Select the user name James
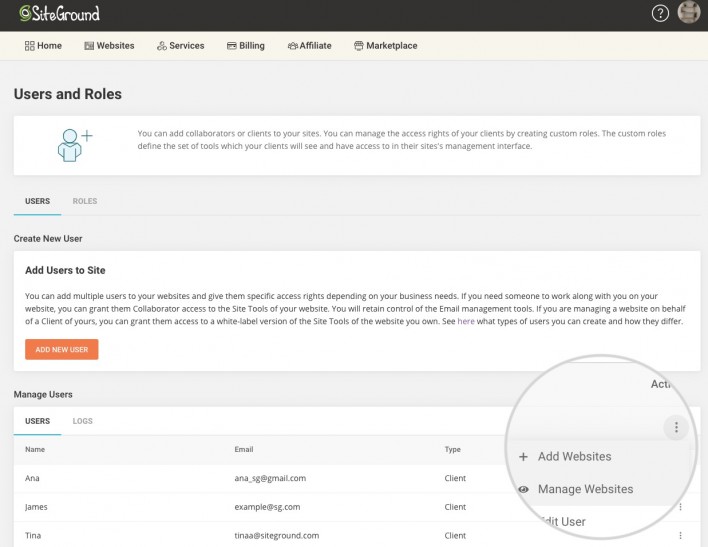This screenshot has height=547, width=708. tap(36, 507)
